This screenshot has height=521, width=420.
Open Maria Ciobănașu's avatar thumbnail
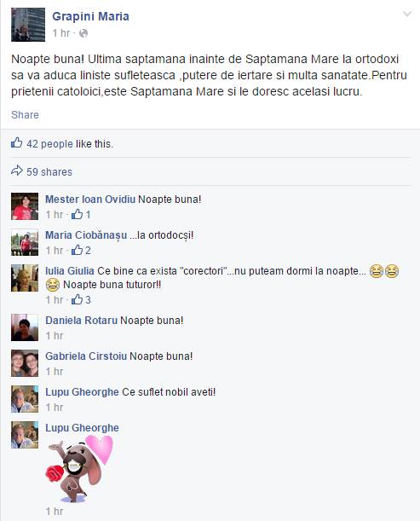point(25,242)
